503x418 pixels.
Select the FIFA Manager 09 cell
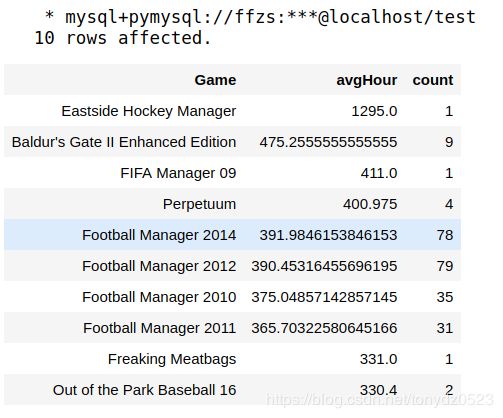point(178,173)
